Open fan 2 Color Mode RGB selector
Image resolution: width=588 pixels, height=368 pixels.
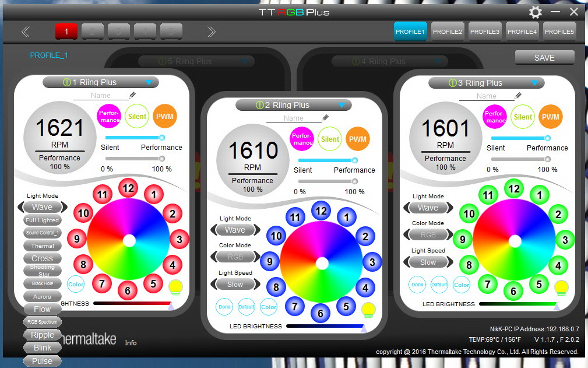pyautogui.click(x=235, y=257)
